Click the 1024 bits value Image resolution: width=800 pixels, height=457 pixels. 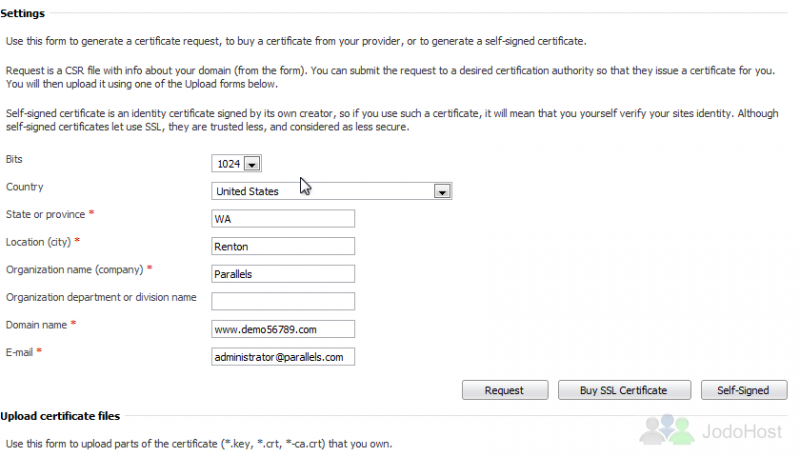tap(229, 164)
